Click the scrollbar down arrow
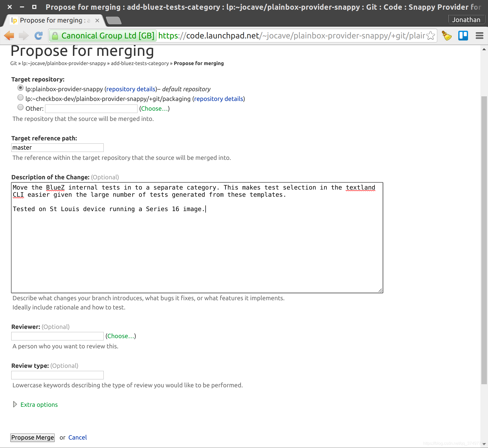Image resolution: width=488 pixels, height=448 pixels. tap(484, 444)
